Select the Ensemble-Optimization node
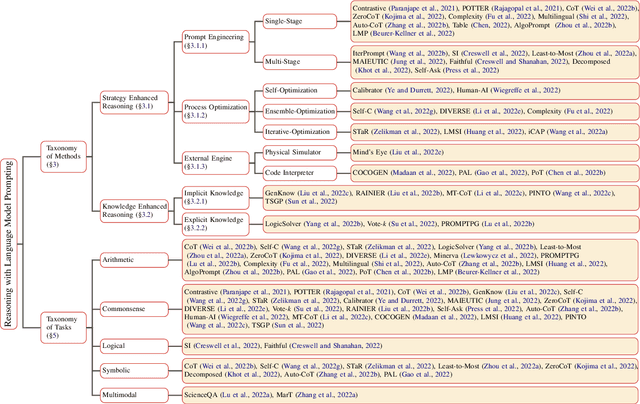 [299, 110]
